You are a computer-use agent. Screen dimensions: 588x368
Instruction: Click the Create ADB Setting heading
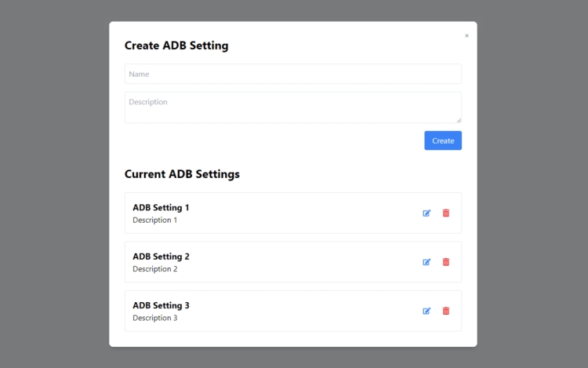176,46
